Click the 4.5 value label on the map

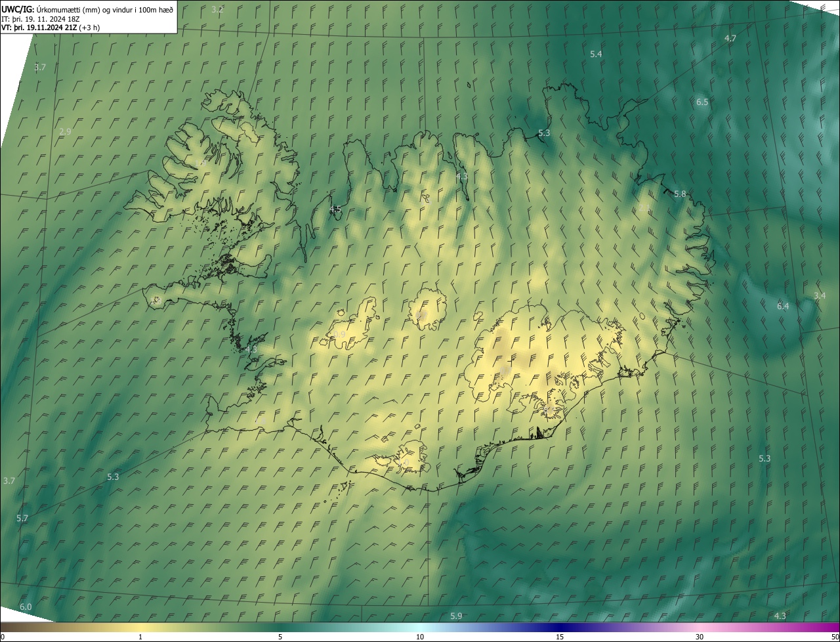click(x=335, y=209)
